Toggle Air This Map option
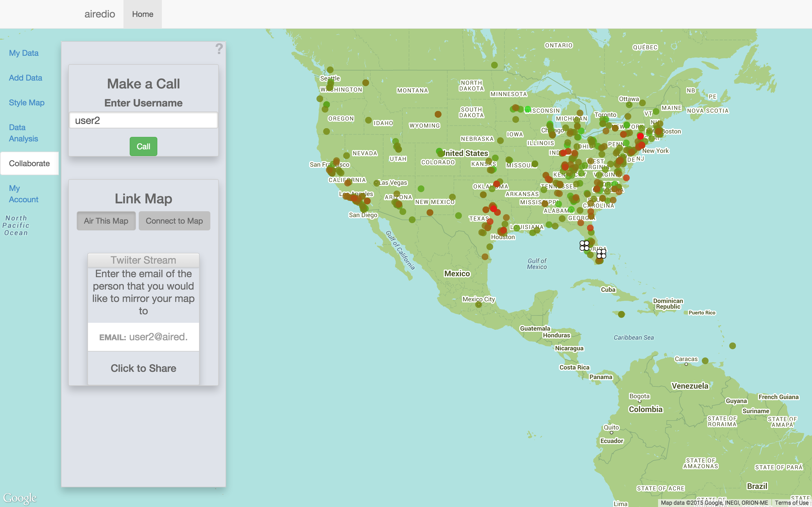The height and width of the screenshot is (507, 812). tap(106, 221)
